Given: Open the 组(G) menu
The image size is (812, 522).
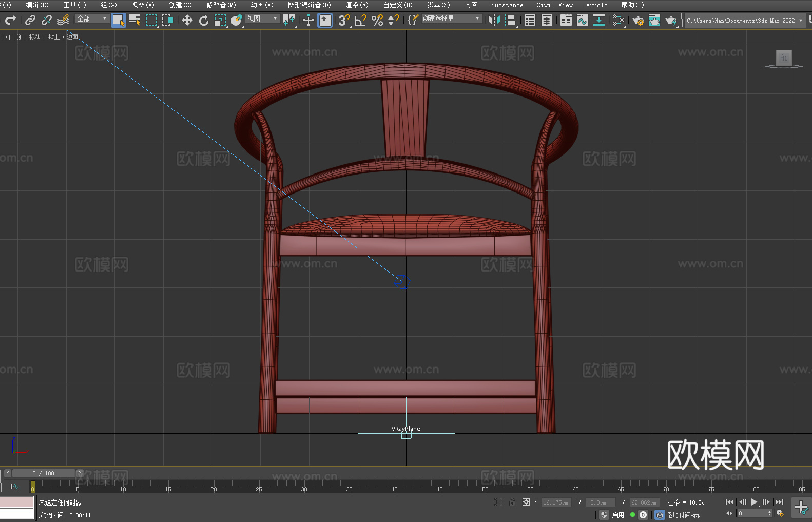Looking at the screenshot, I should [109, 5].
